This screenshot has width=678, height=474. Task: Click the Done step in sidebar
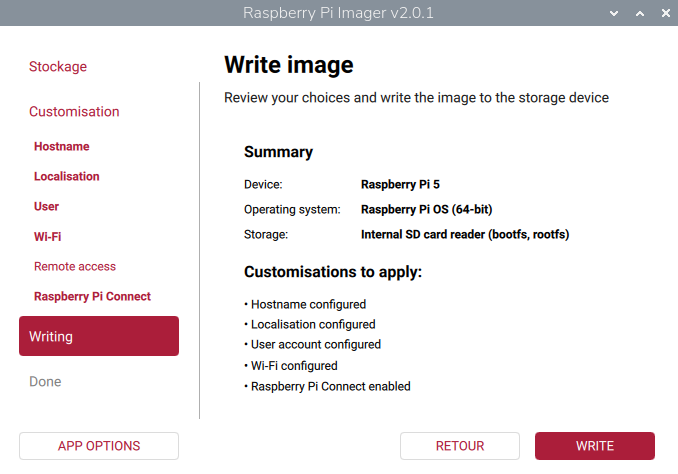coord(45,382)
